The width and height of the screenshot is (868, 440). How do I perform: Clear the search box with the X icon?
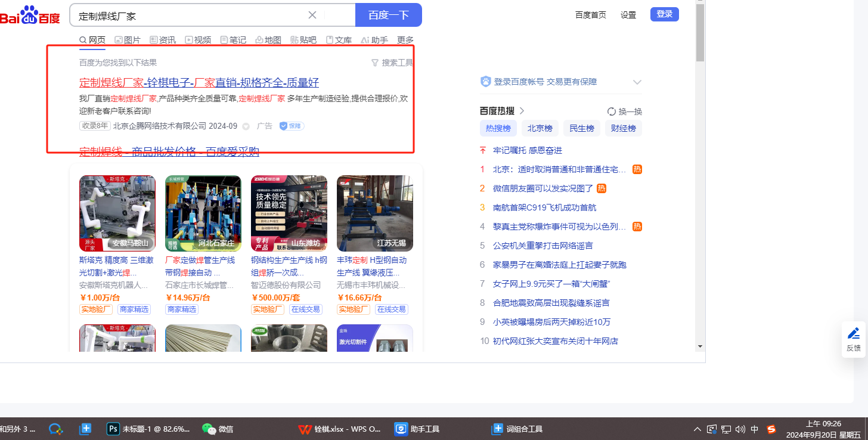312,16
